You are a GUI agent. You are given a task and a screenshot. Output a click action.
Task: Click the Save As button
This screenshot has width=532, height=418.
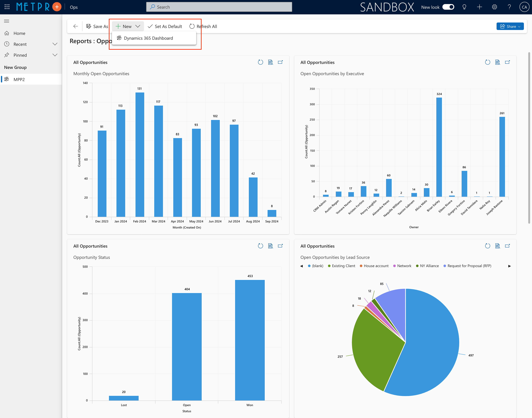tap(97, 26)
